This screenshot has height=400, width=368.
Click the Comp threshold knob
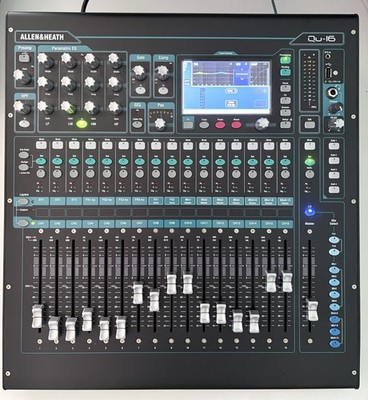click(x=162, y=72)
